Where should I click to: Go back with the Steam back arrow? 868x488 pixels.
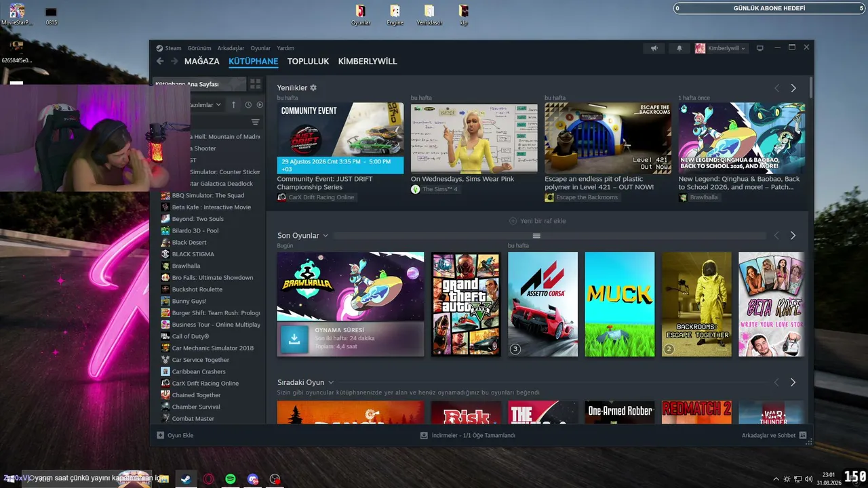pos(160,61)
